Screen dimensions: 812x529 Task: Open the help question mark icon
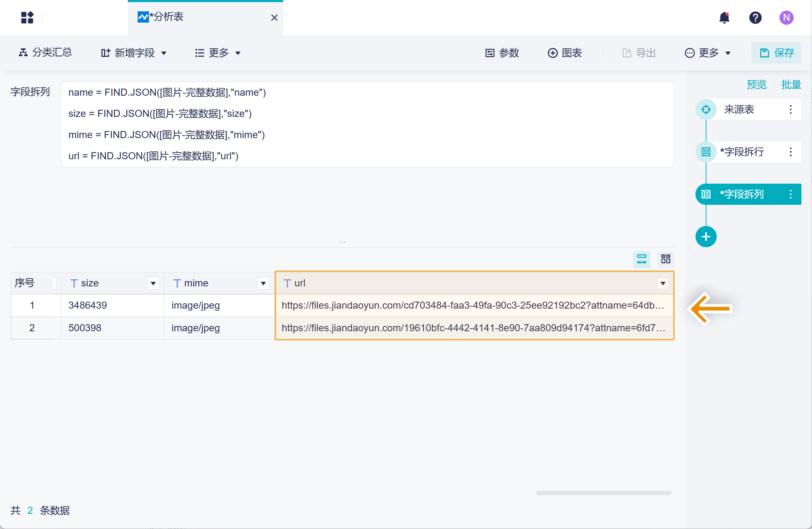click(x=755, y=17)
